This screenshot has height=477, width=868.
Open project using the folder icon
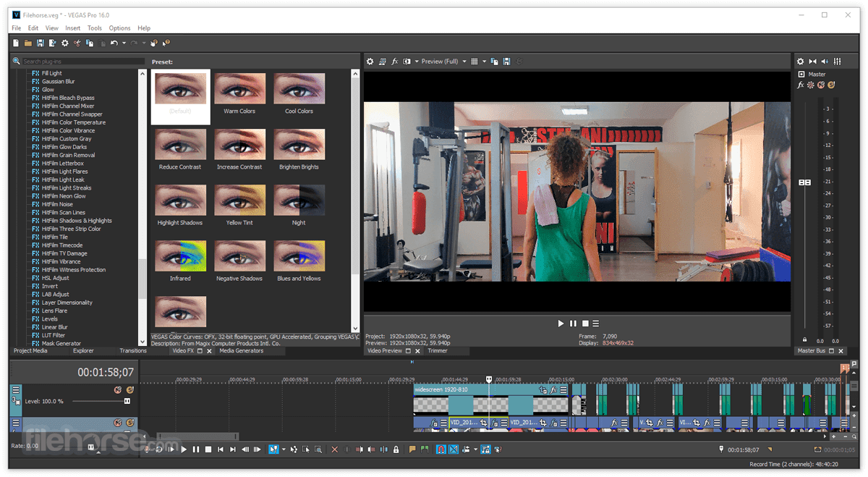28,43
